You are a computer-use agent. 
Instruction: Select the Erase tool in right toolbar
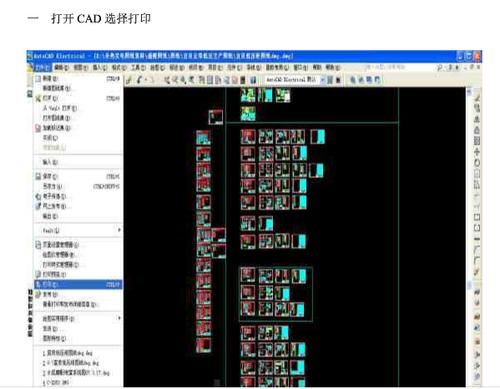[x=477, y=98]
